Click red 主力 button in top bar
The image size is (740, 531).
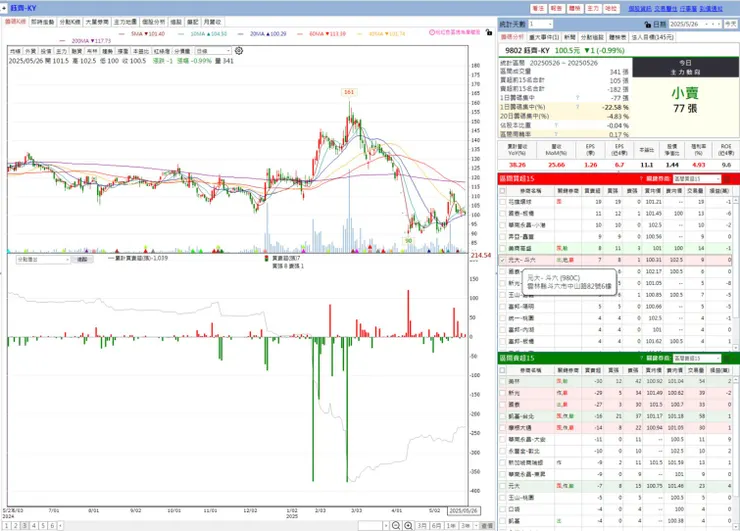coord(593,8)
